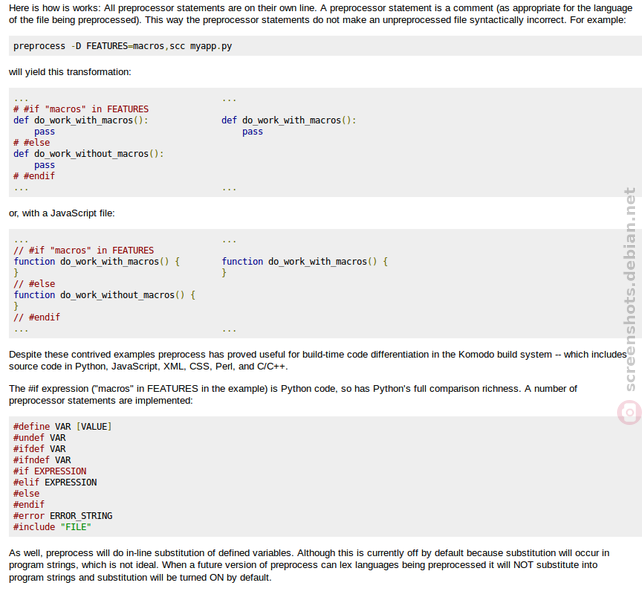Screen dimensions: 642x600
Task: Click the 'def do_work_without_macros():' line
Action: pyautogui.click(x=88, y=154)
